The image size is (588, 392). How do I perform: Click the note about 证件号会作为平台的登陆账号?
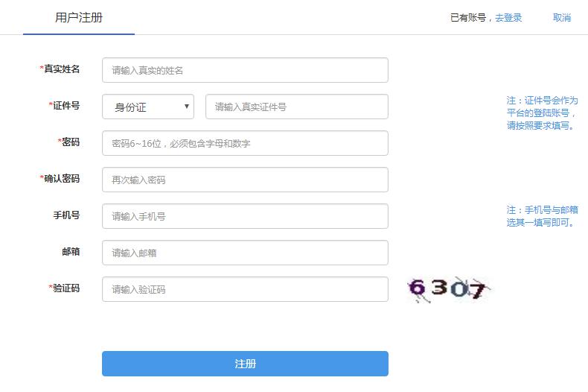pyautogui.click(x=542, y=113)
